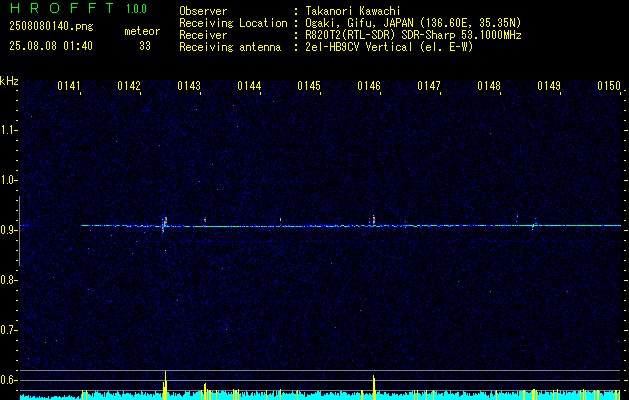Click the 1.0 kHz axis label

8,181
